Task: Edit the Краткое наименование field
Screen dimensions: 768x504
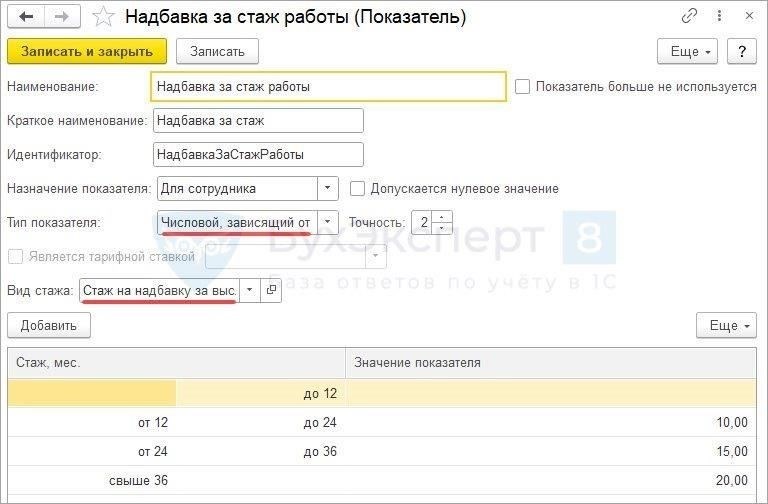Action: click(258, 120)
